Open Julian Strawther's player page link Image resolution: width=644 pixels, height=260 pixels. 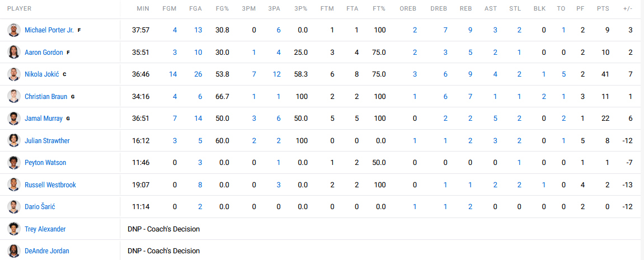tap(47, 141)
